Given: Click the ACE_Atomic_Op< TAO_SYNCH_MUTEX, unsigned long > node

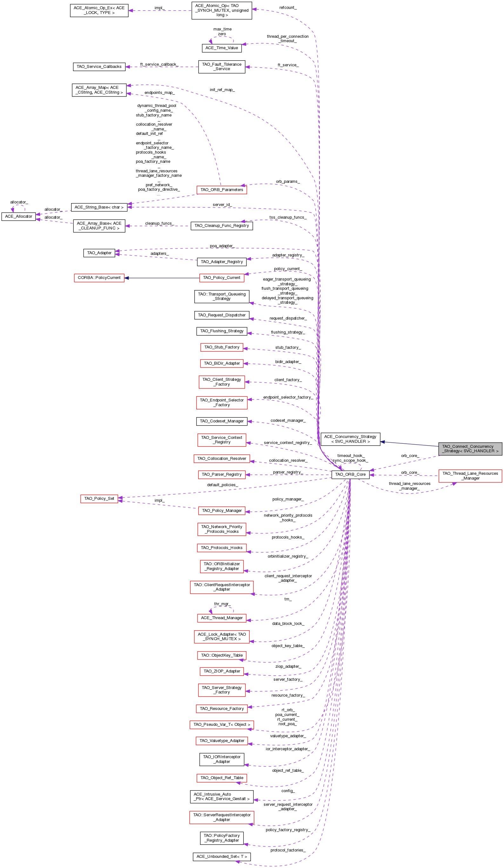Looking at the screenshot, I should 222,10.
